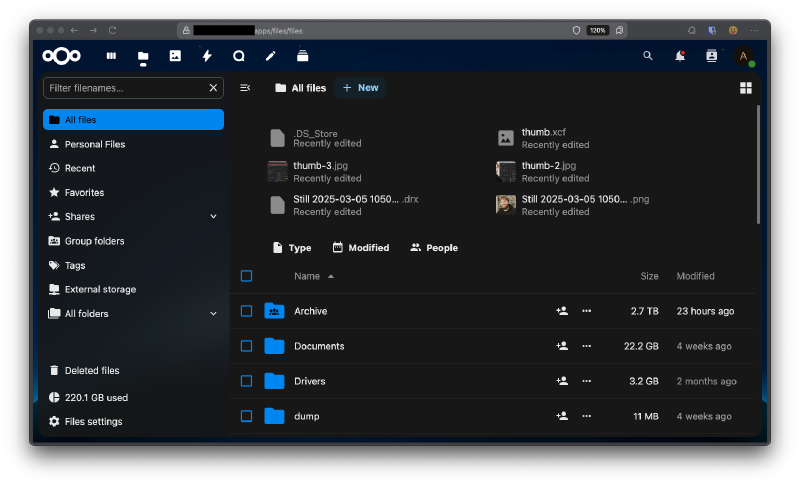Screen dimensions: 800x485
Task: Open the Notes pencil app
Action: pos(270,56)
